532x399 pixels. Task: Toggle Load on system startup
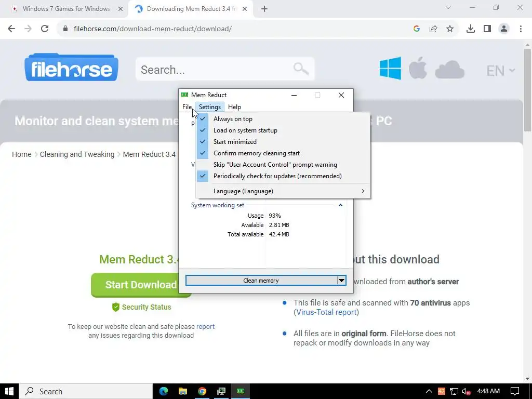tap(283, 130)
